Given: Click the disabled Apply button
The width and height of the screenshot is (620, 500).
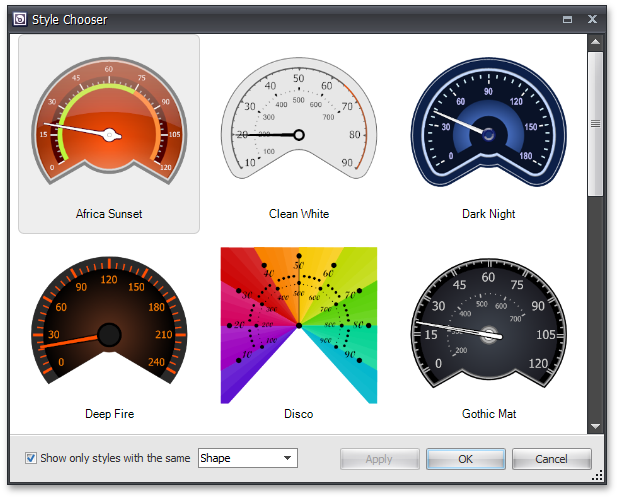Looking at the screenshot, I should point(379,459).
